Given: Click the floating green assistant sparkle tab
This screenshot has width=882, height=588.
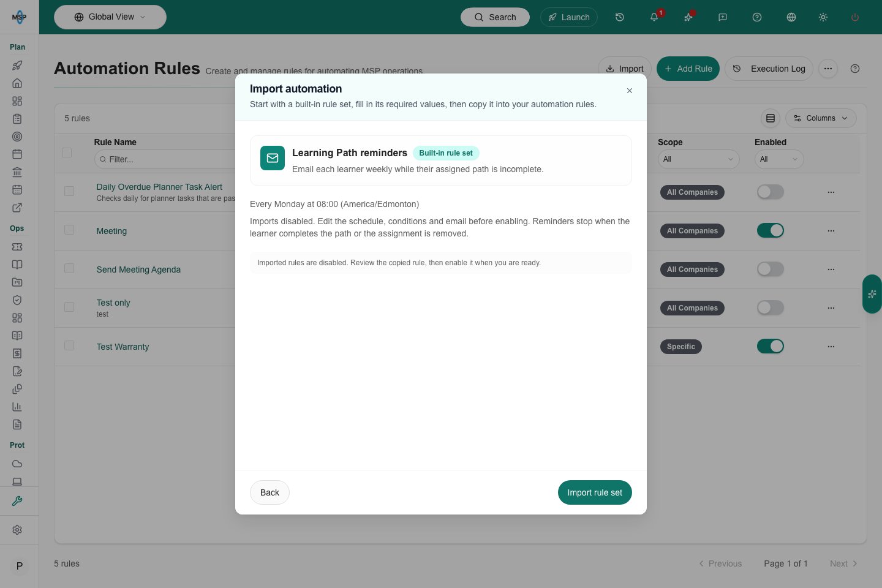Looking at the screenshot, I should (x=872, y=294).
